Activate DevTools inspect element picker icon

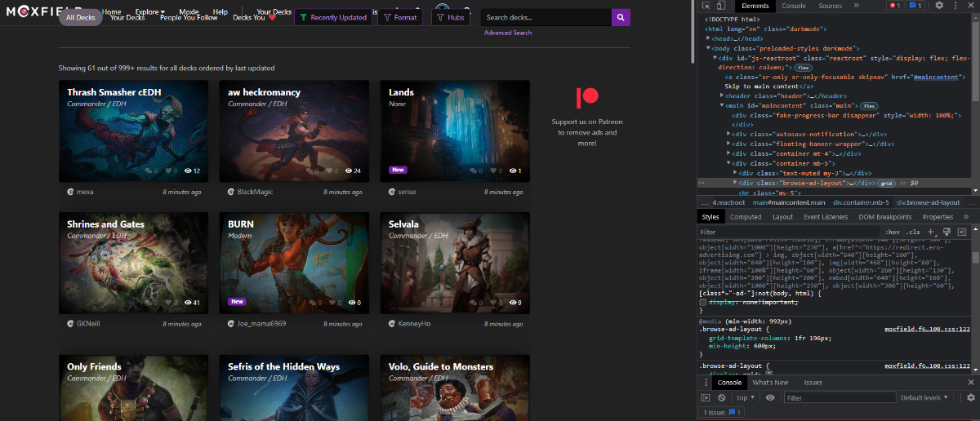(x=707, y=6)
